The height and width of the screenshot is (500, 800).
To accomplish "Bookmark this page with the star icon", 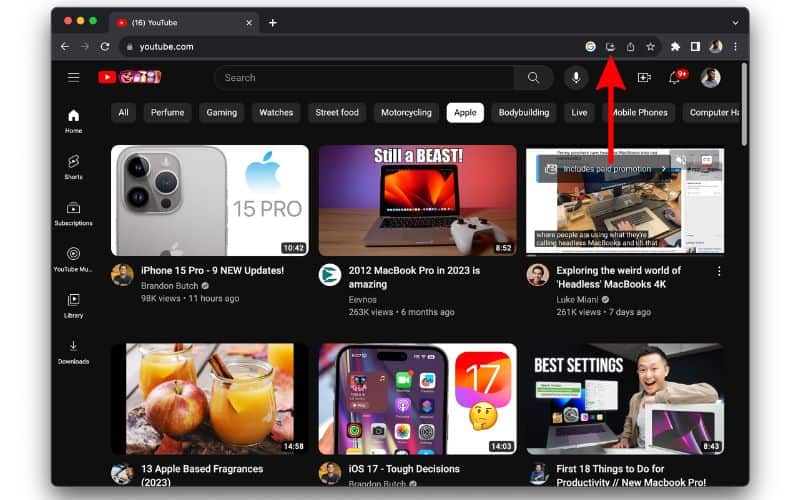I will (x=650, y=46).
